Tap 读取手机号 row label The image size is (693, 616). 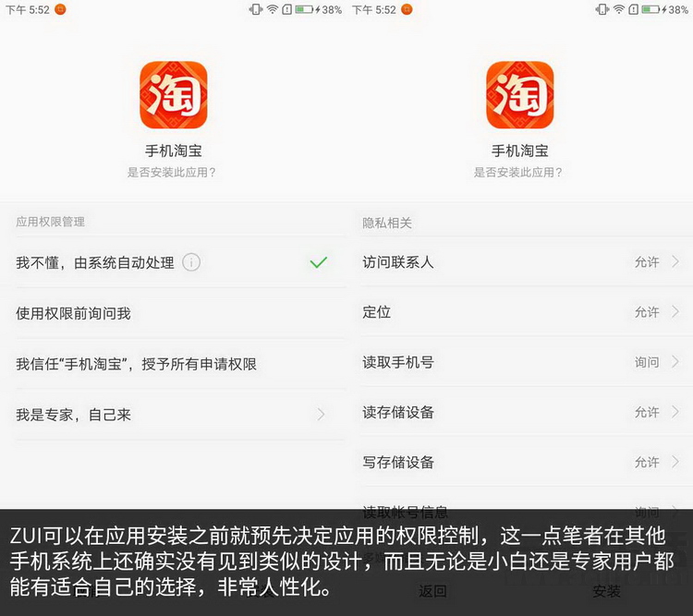397,362
